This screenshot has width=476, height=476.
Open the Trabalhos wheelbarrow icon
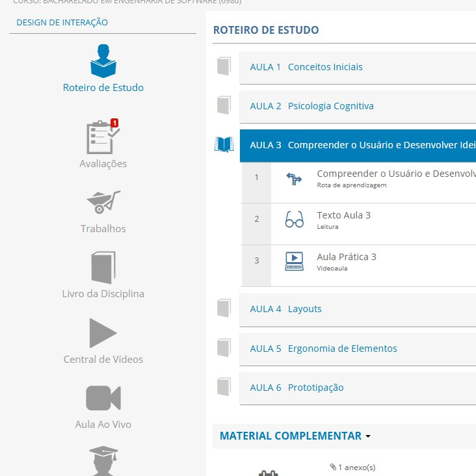pos(103,202)
